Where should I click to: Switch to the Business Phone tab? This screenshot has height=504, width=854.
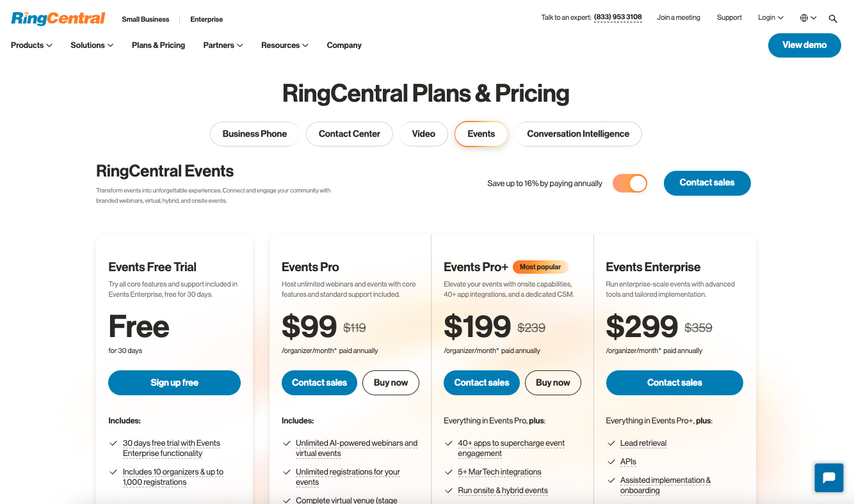click(255, 134)
